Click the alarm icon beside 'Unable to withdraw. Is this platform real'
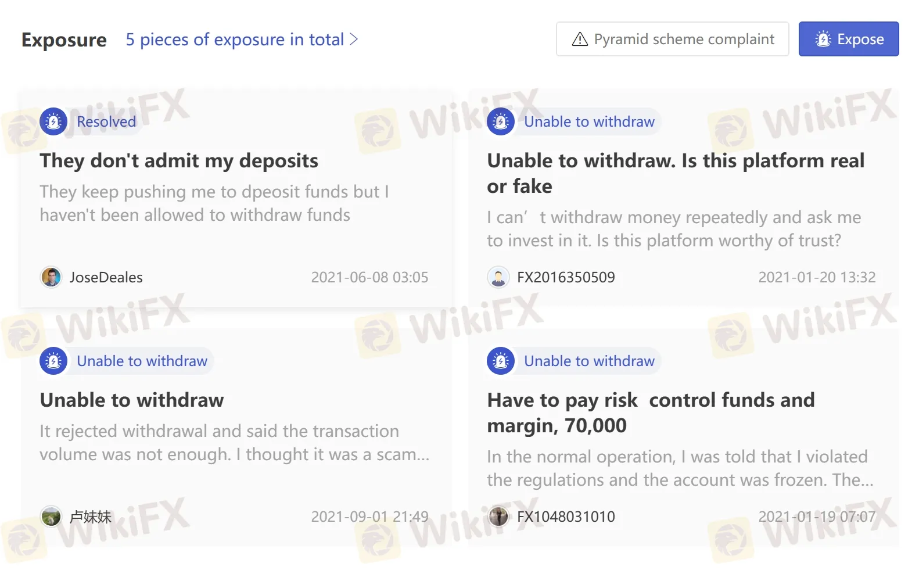 pyautogui.click(x=500, y=121)
